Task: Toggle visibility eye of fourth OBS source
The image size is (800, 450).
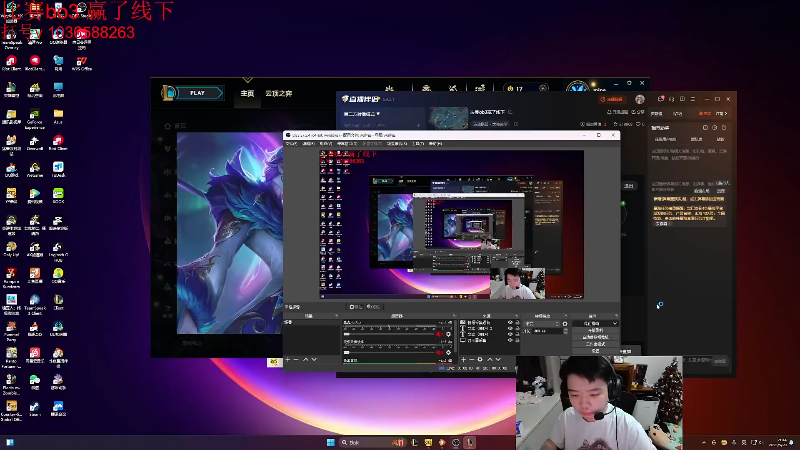Action: coord(510,340)
